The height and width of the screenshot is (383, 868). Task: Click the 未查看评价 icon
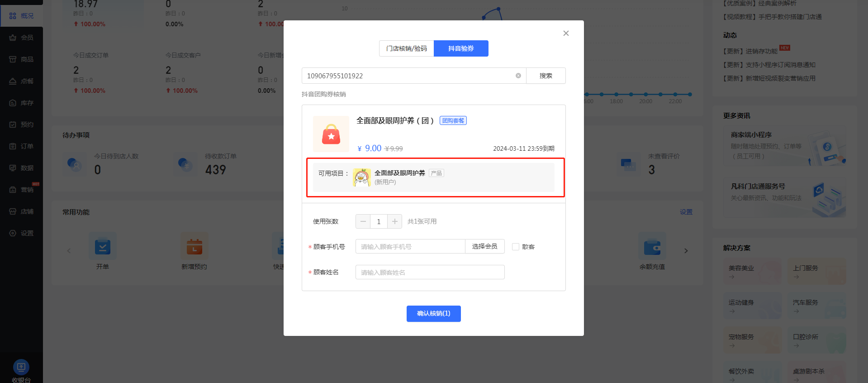(x=628, y=164)
